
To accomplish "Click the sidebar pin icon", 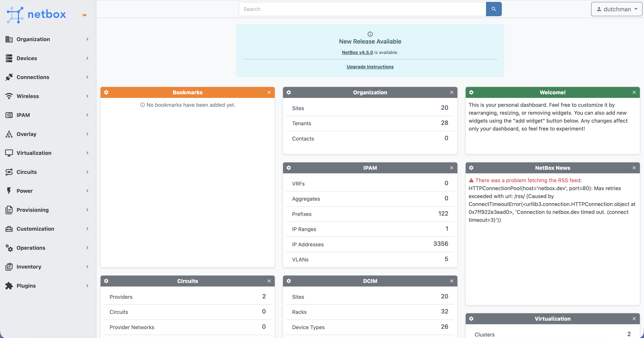I will click(84, 15).
